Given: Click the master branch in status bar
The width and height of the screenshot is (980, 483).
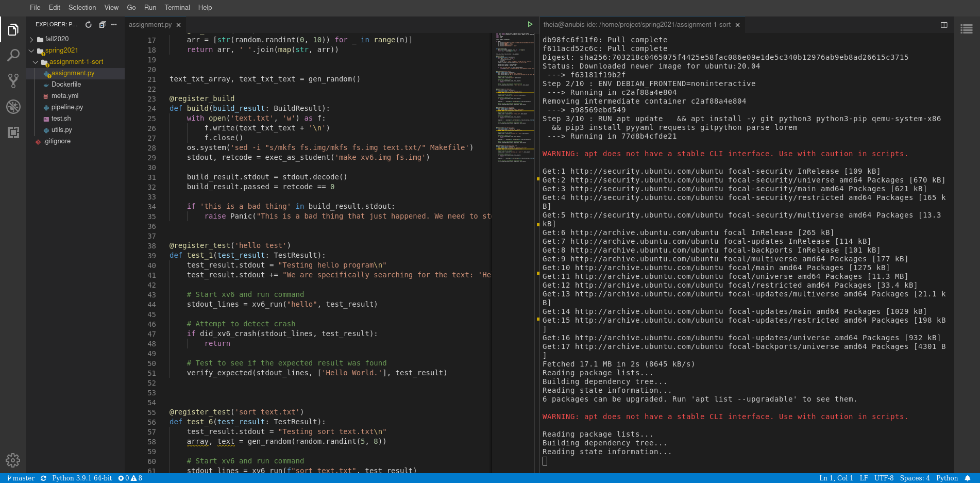Looking at the screenshot, I should [x=21, y=478].
